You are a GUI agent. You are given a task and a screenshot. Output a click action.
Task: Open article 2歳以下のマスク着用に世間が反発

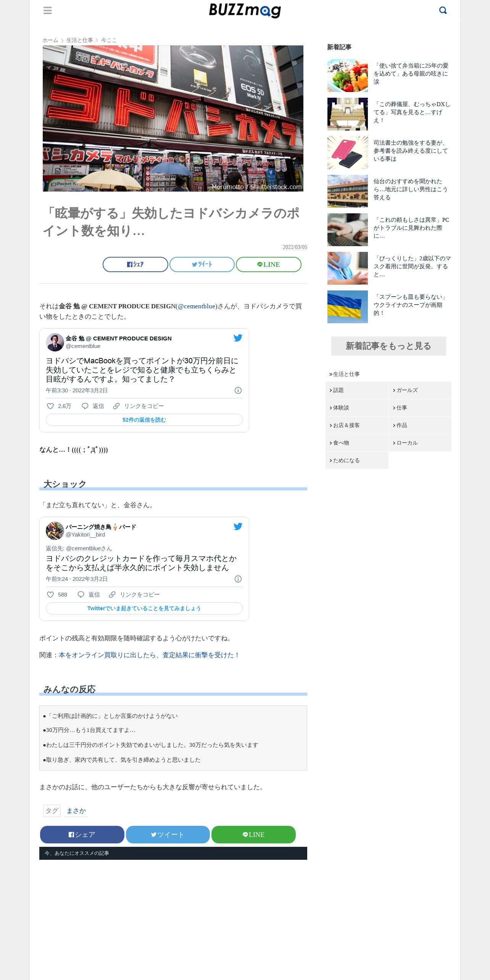click(412, 266)
